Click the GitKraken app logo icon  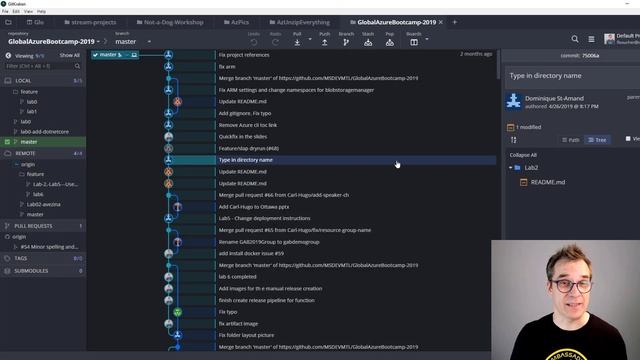3,4
